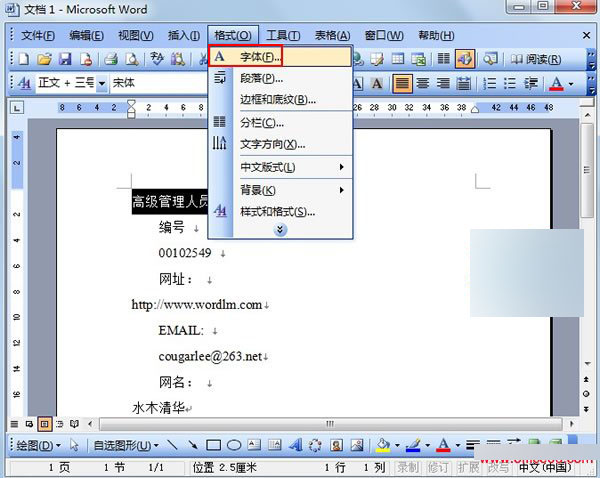Choose 分栏(C)... from the Format menu
Viewport: 600px width, 478px height.
[x=280, y=123]
